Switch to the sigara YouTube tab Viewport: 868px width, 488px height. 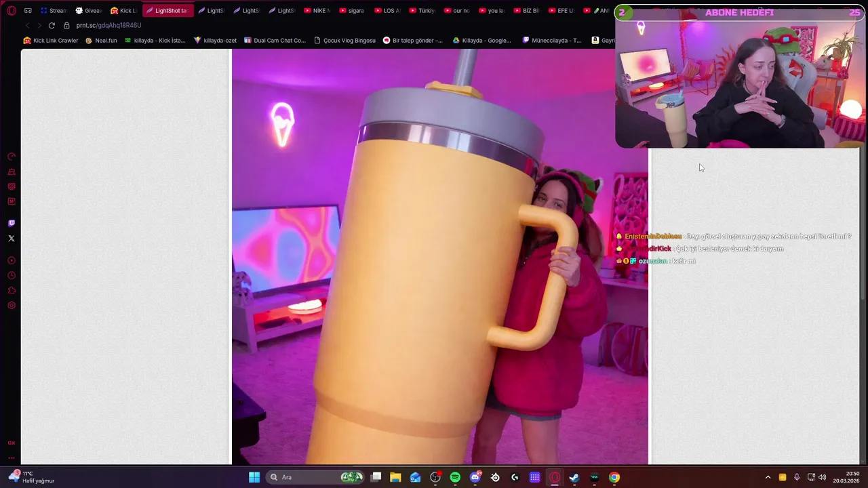click(352, 11)
